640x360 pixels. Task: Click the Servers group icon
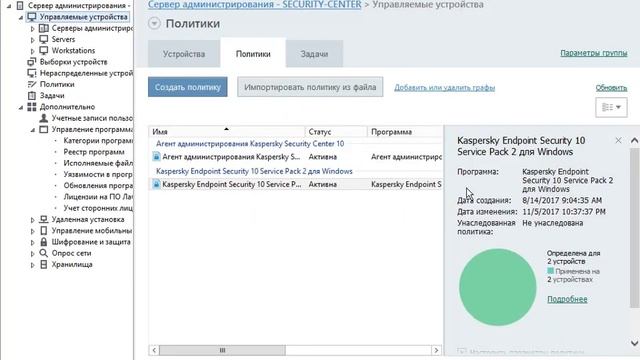click(x=44, y=40)
